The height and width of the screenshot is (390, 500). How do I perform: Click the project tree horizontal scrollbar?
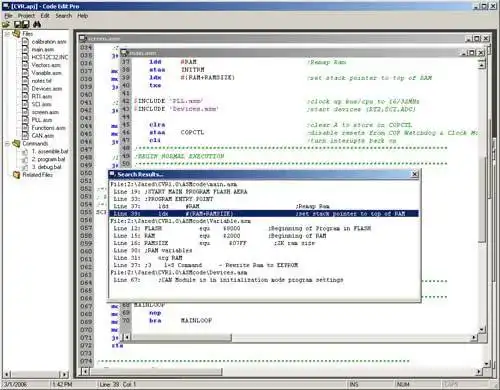(x=35, y=374)
